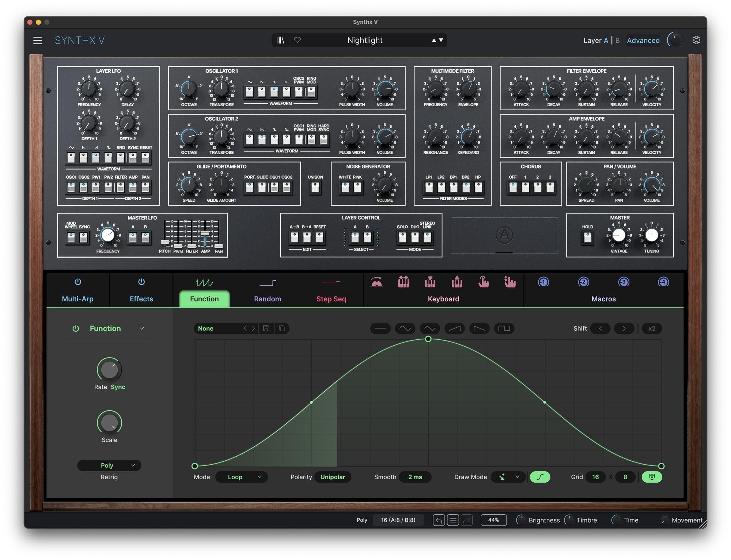Toggle the Multi-Arp power button
Viewport: 731px width, 560px height.
pyautogui.click(x=78, y=282)
